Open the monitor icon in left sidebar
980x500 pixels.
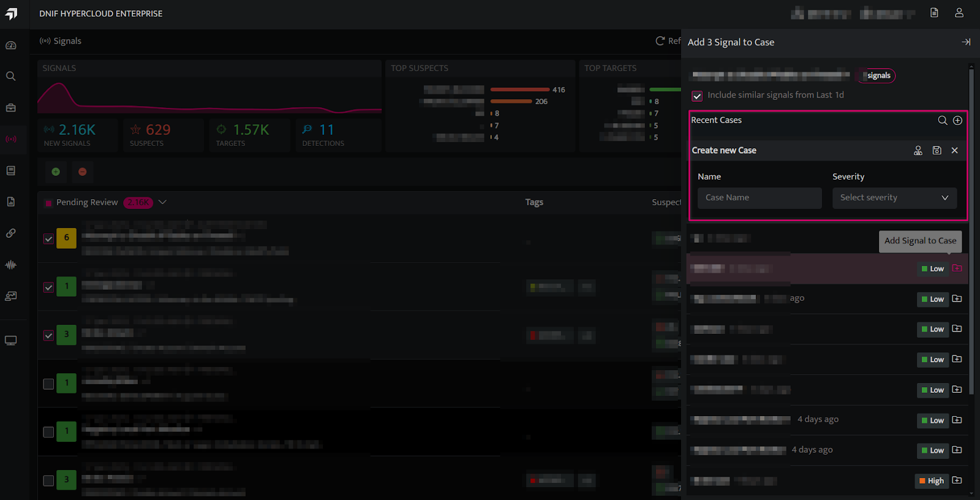pyautogui.click(x=11, y=341)
